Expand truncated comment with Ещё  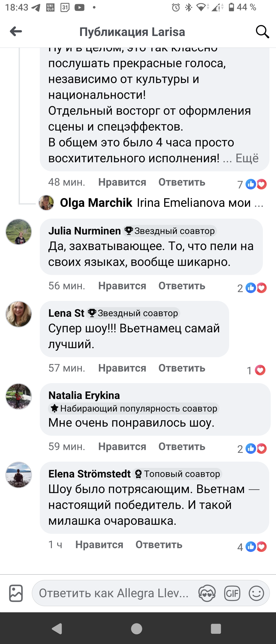pos(247,158)
